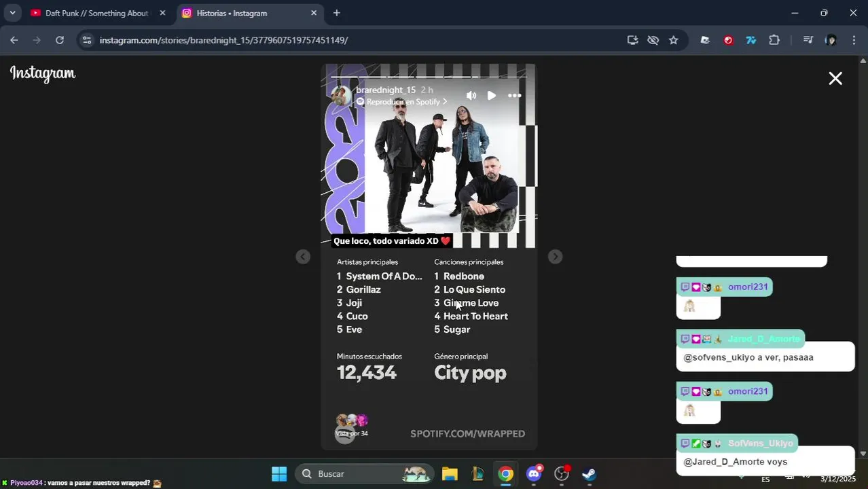Close the Instagram story viewer
This screenshot has height=489, width=868.
[x=835, y=79]
